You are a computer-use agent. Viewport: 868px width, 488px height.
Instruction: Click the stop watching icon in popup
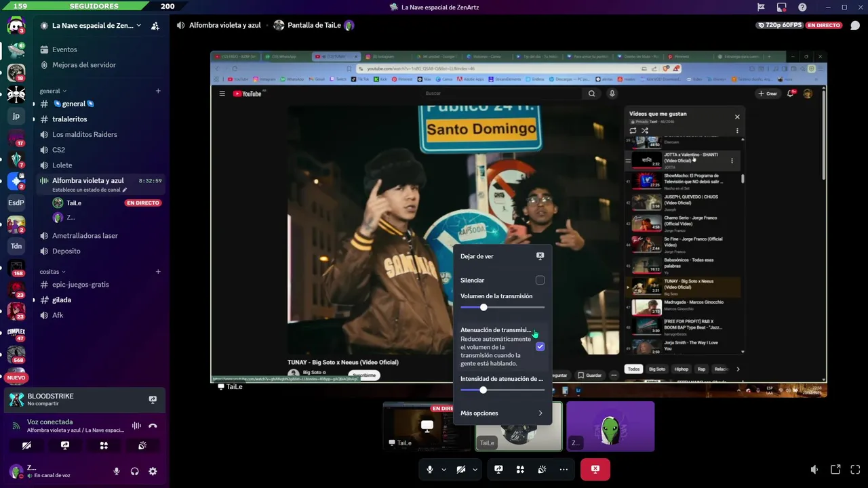540,256
